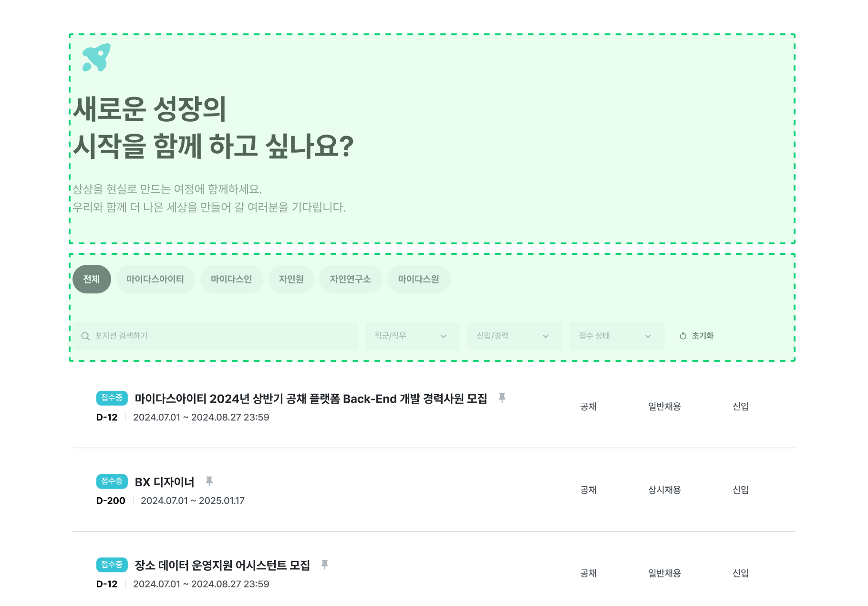The width and height of the screenshot is (868, 606).
Task: Toggle the 자인원 company chip
Action: pyautogui.click(x=291, y=279)
